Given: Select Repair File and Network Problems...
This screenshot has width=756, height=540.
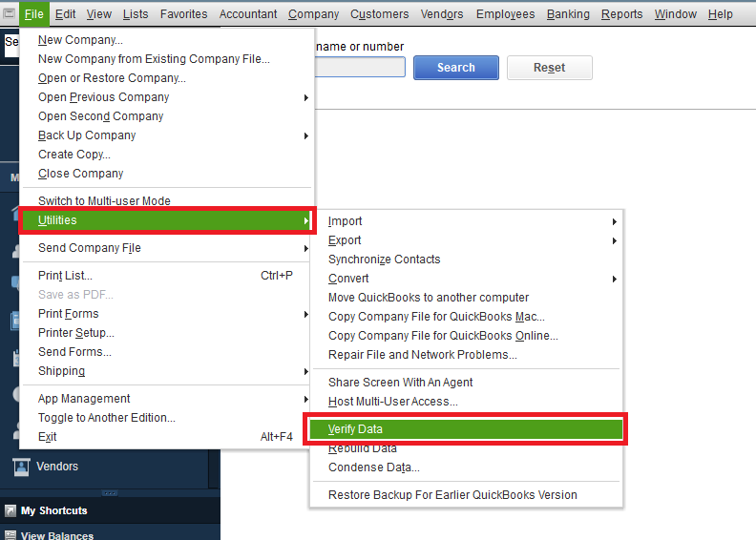Looking at the screenshot, I should 466,355.
